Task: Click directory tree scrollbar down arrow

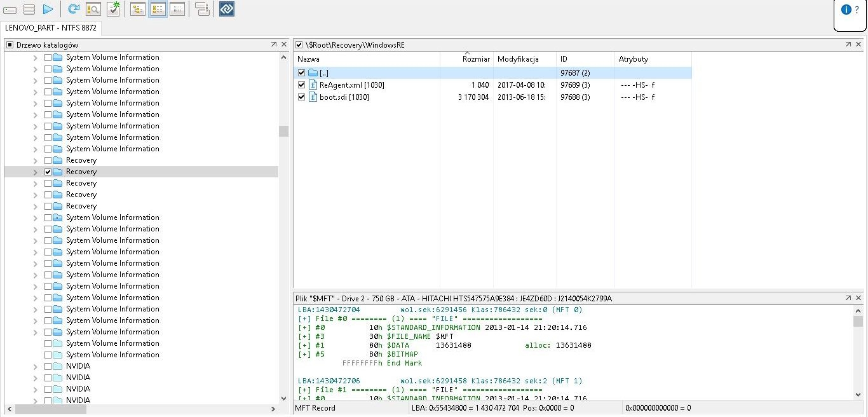Action: pos(283,398)
